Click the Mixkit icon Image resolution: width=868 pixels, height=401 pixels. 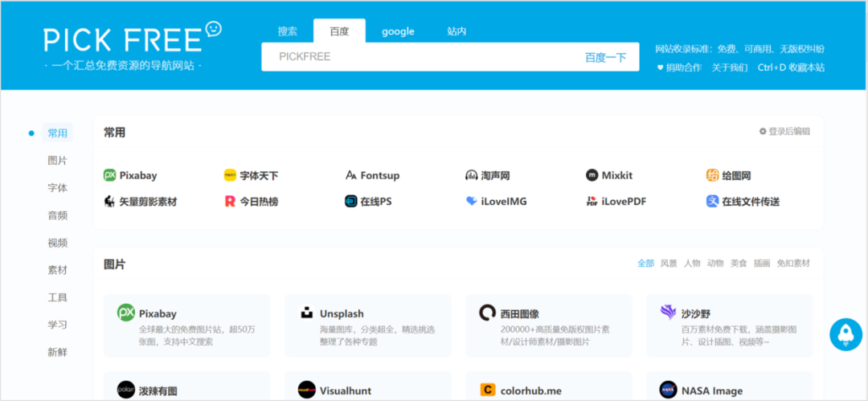tap(592, 175)
